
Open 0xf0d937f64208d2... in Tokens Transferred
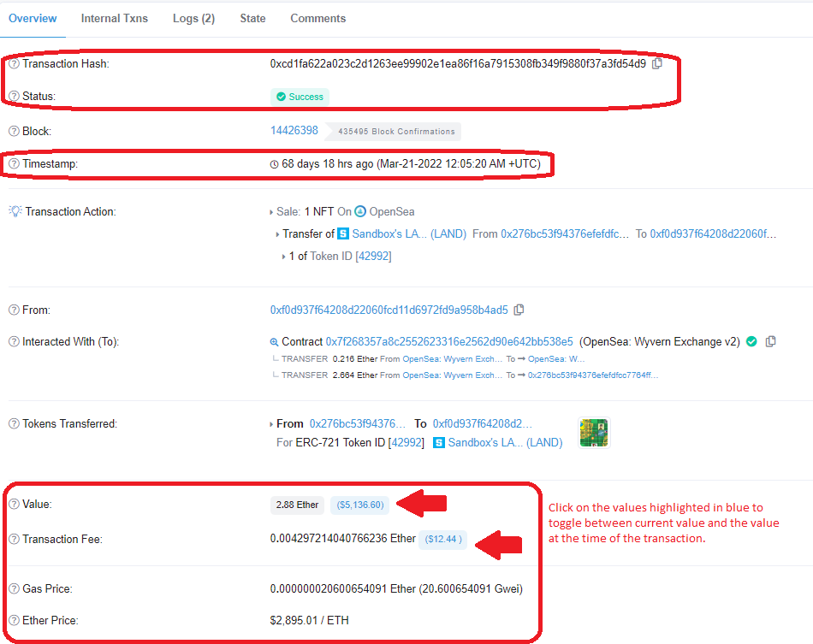point(482,424)
